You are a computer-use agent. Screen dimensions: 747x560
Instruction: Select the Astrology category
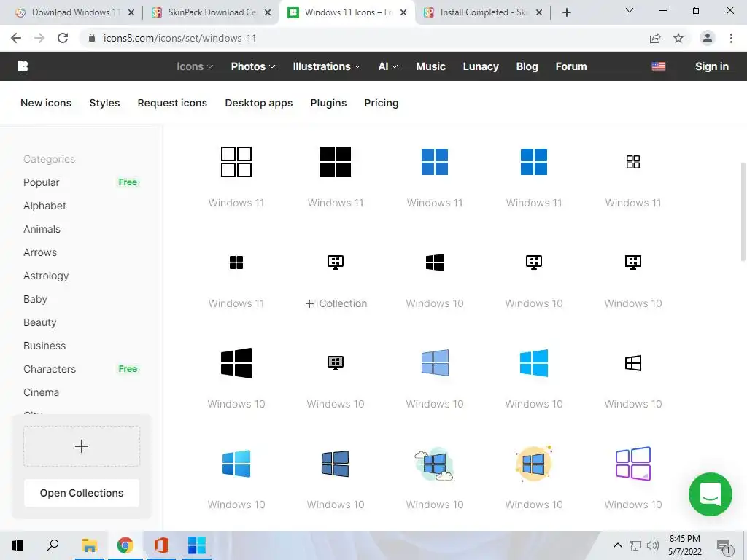click(x=46, y=276)
